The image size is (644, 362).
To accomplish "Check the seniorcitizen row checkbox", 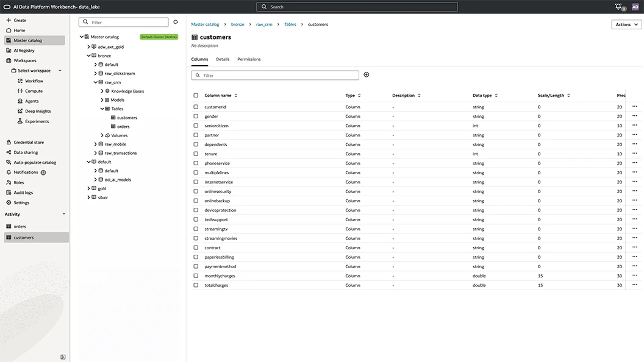I will point(196,126).
